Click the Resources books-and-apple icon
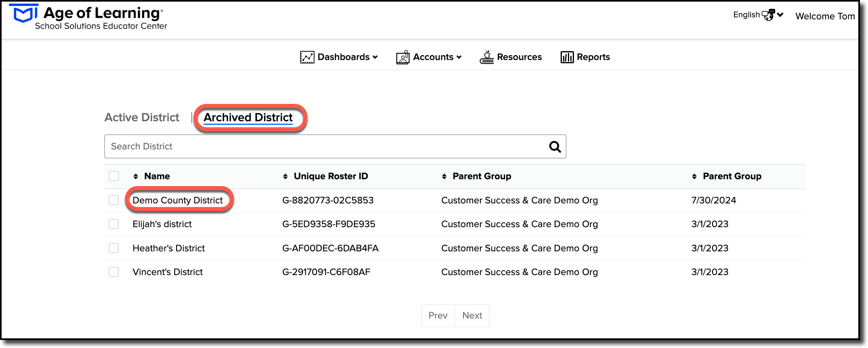 coord(487,57)
